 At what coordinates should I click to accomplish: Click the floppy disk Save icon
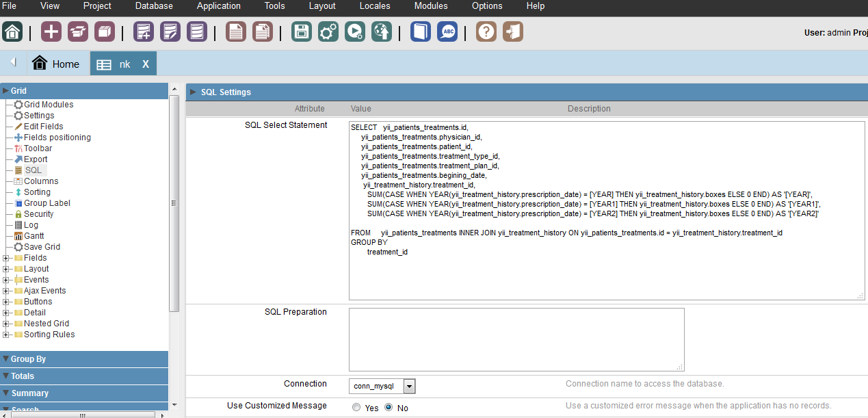click(x=302, y=31)
